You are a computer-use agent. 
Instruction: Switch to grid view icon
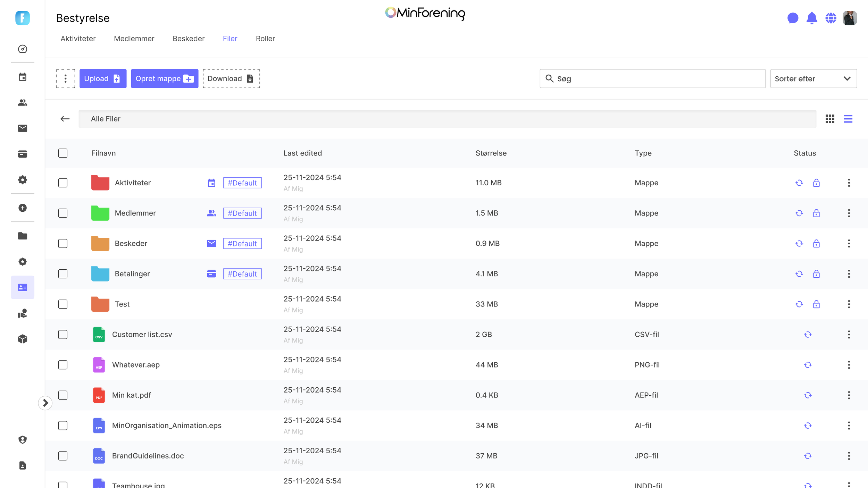click(x=830, y=119)
